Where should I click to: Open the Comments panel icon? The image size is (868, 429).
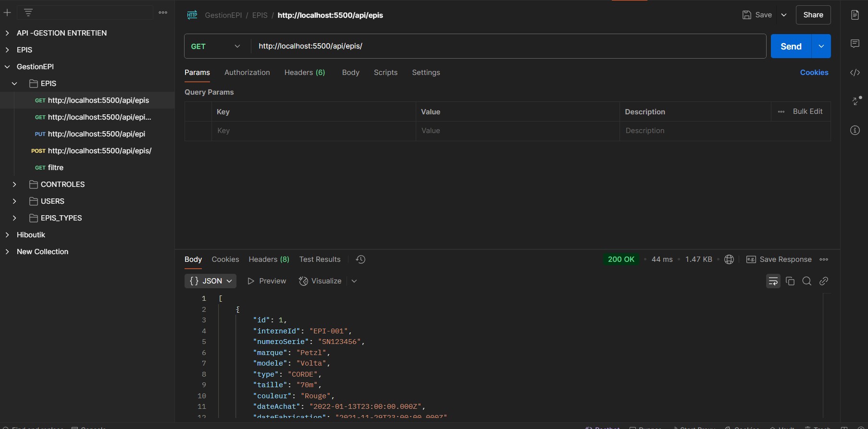click(x=855, y=44)
